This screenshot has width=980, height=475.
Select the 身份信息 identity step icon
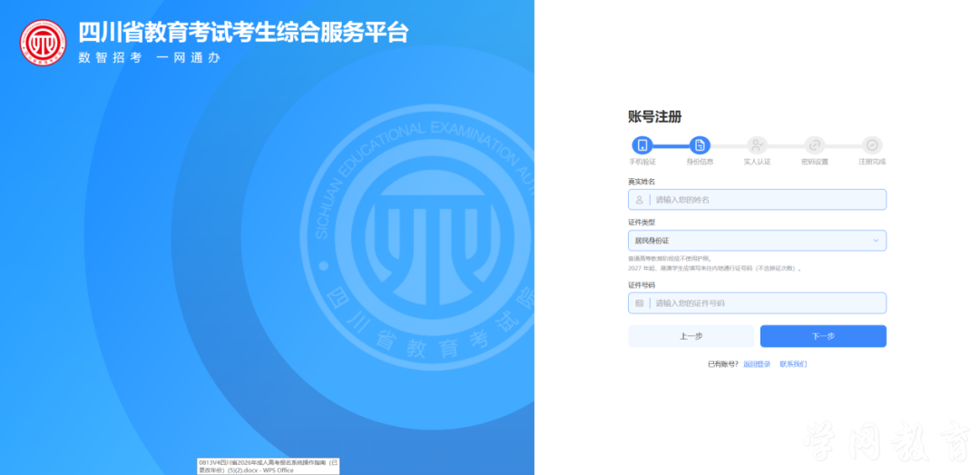[700, 146]
